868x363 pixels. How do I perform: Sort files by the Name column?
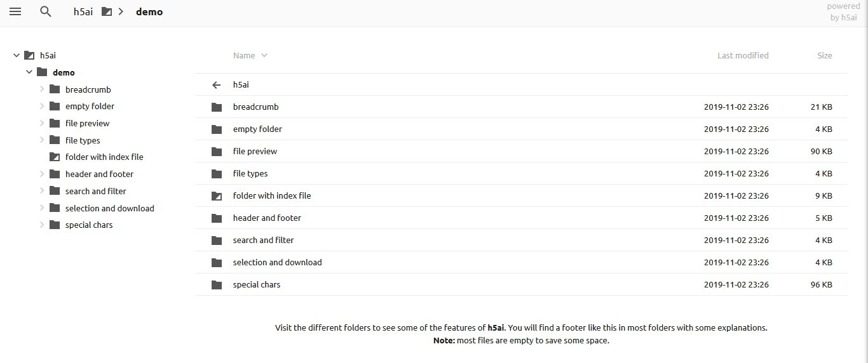[x=244, y=55]
